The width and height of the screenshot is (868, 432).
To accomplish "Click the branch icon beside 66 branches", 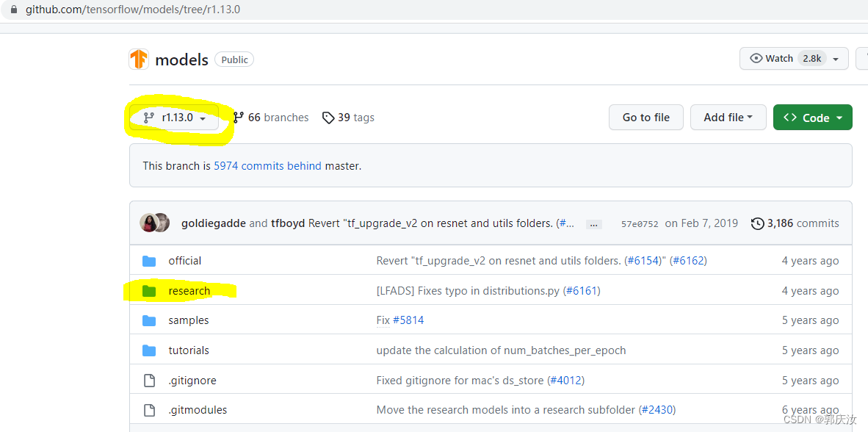I will pos(239,118).
